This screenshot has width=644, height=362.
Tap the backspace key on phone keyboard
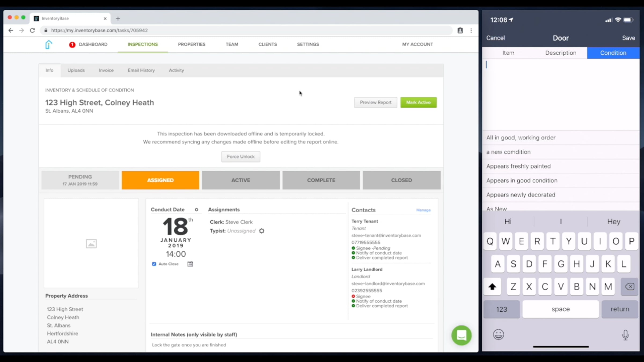click(x=630, y=287)
